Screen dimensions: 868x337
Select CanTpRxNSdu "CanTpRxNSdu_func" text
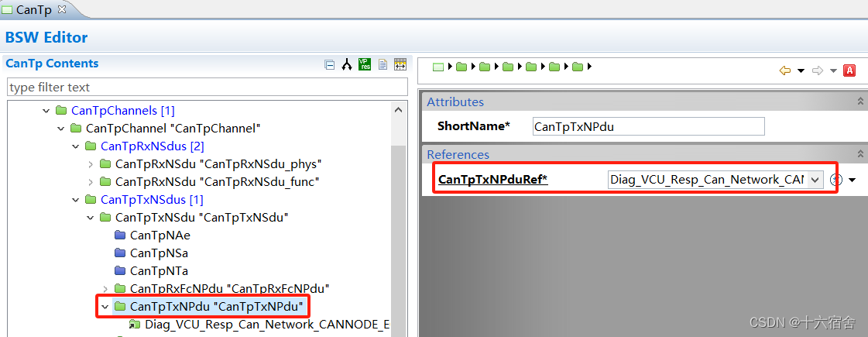tap(218, 182)
